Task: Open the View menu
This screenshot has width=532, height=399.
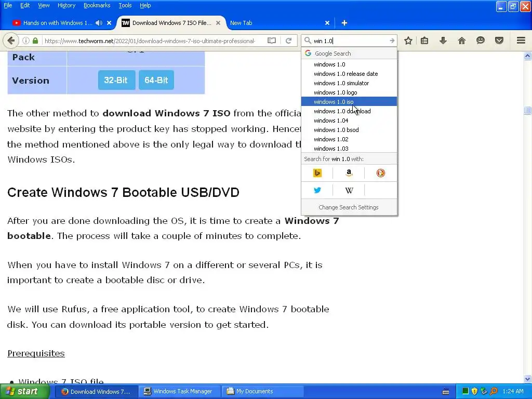Action: [x=44, y=5]
